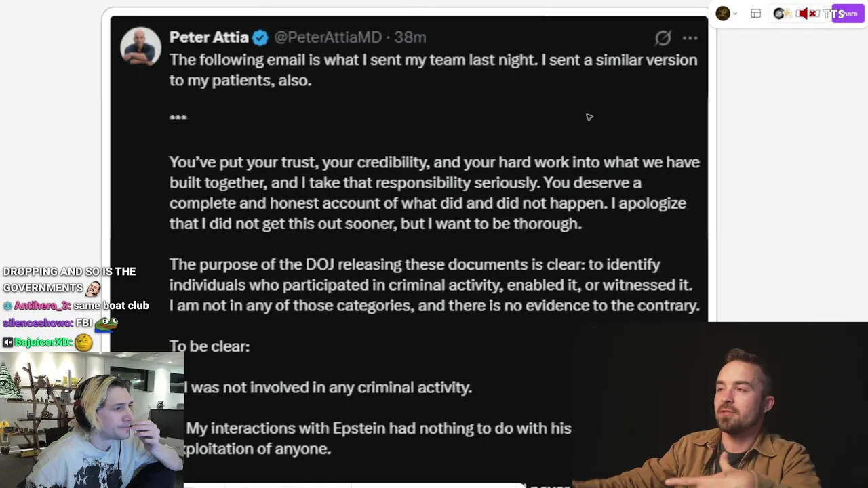Click the layout panel icon in top bar
The image size is (868, 488).
(755, 14)
